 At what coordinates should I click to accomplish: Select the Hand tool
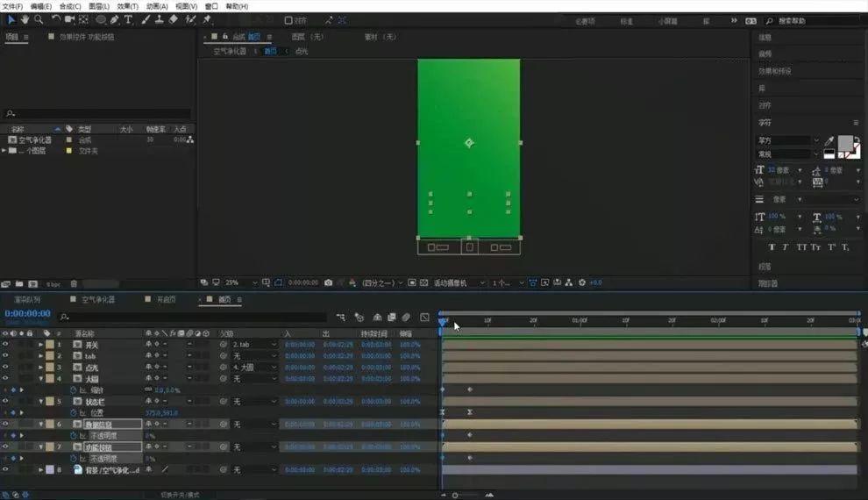[x=25, y=20]
